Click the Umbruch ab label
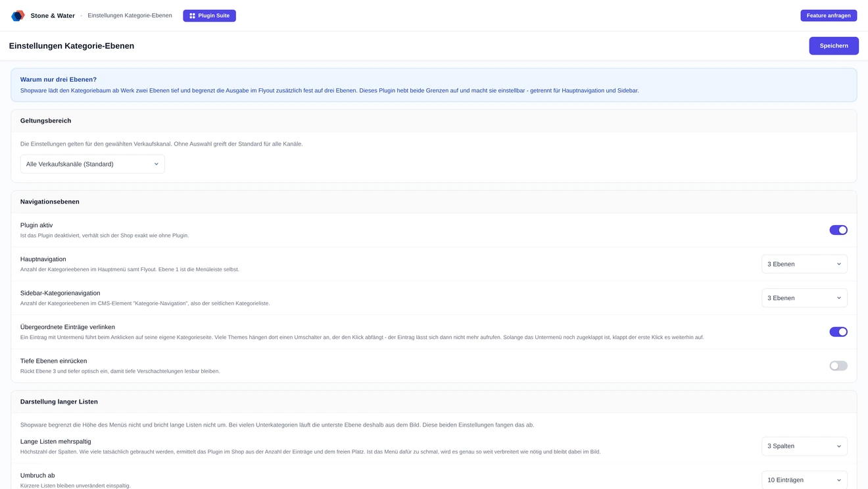 [x=37, y=475]
